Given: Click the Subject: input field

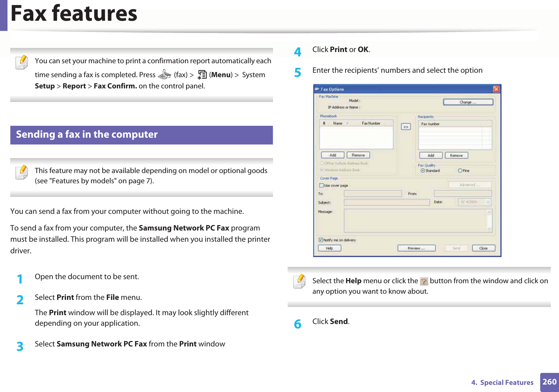Looking at the screenshot, I should point(387,202).
